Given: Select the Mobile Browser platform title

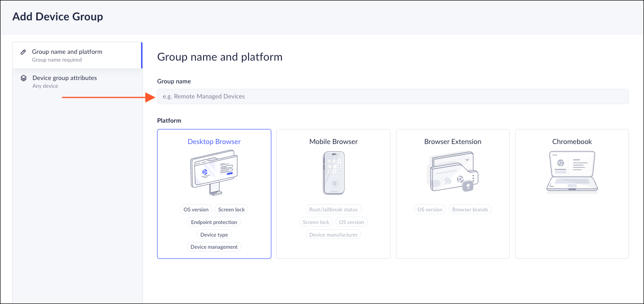Looking at the screenshot, I should [333, 142].
